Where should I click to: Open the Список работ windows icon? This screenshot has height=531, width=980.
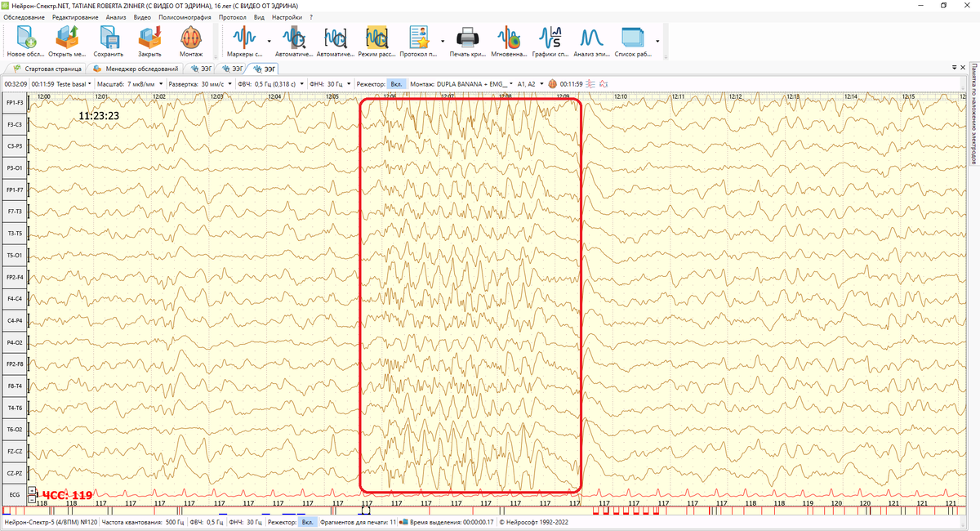(633, 41)
